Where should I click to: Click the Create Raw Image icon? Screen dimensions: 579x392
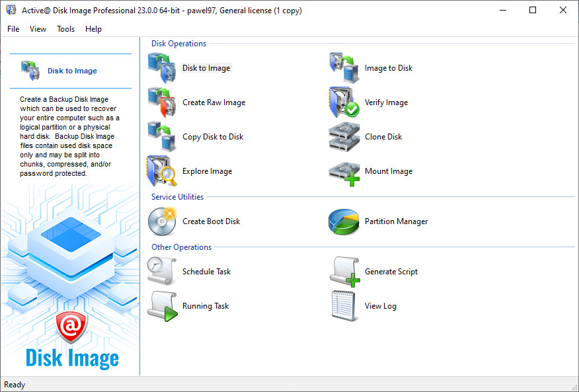coord(162,102)
